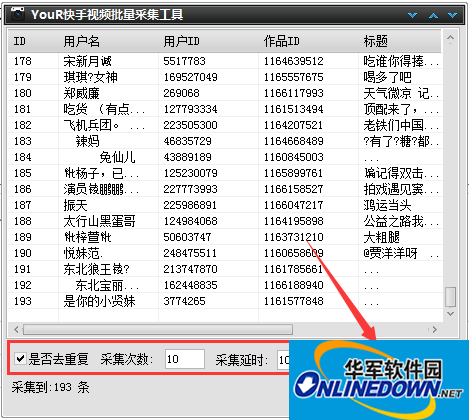Select user 是你的小贤妹
The width and height of the screenshot is (469, 420).
tap(99, 301)
